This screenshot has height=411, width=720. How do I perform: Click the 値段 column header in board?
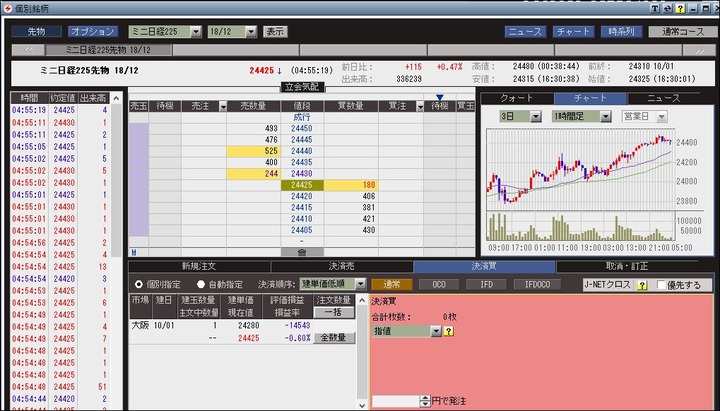[302, 107]
